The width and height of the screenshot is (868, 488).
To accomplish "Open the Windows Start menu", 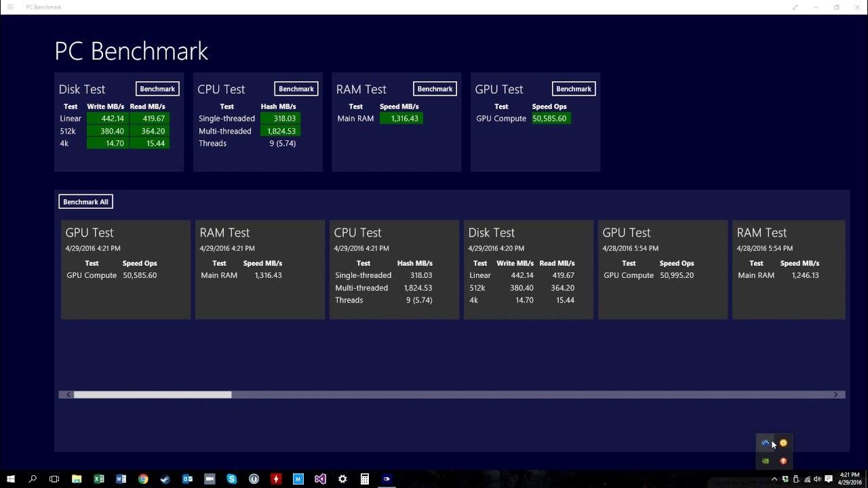I will [x=10, y=479].
